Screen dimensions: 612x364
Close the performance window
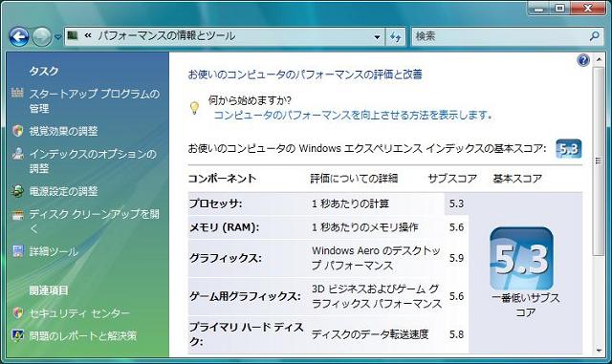click(x=587, y=9)
